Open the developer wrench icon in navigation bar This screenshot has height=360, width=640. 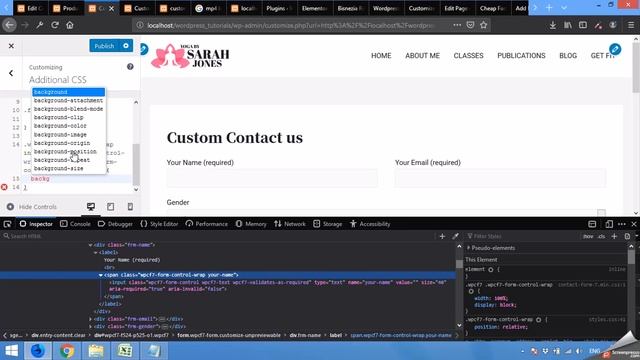coord(40,25)
